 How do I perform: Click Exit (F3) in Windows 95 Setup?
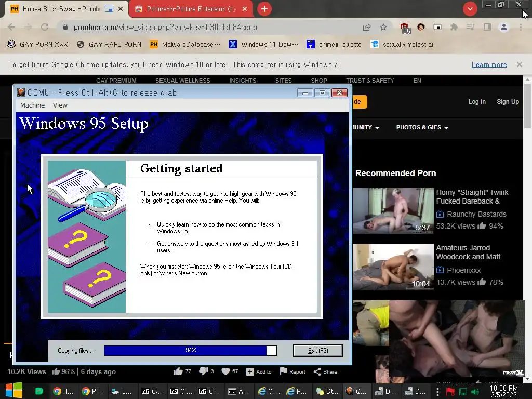click(x=318, y=351)
